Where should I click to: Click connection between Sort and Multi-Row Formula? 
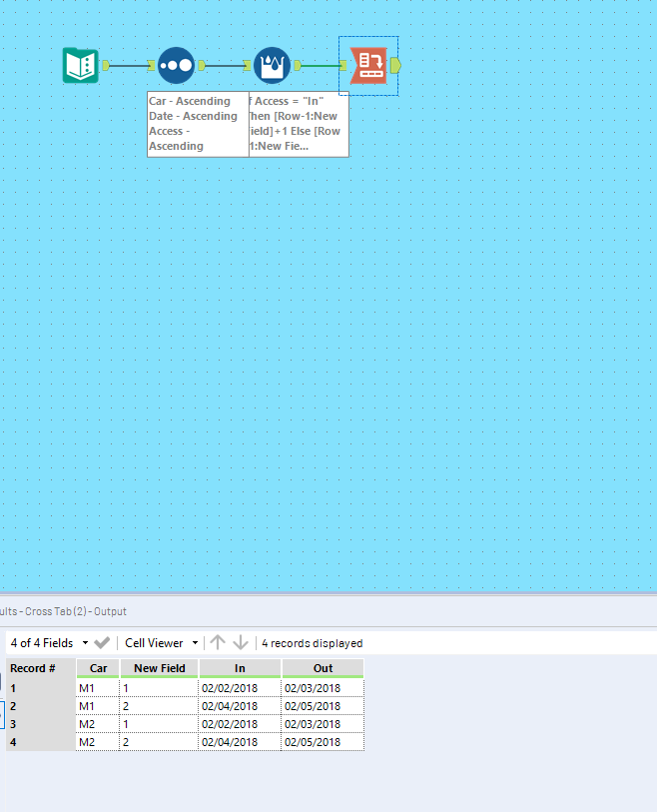coord(225,65)
